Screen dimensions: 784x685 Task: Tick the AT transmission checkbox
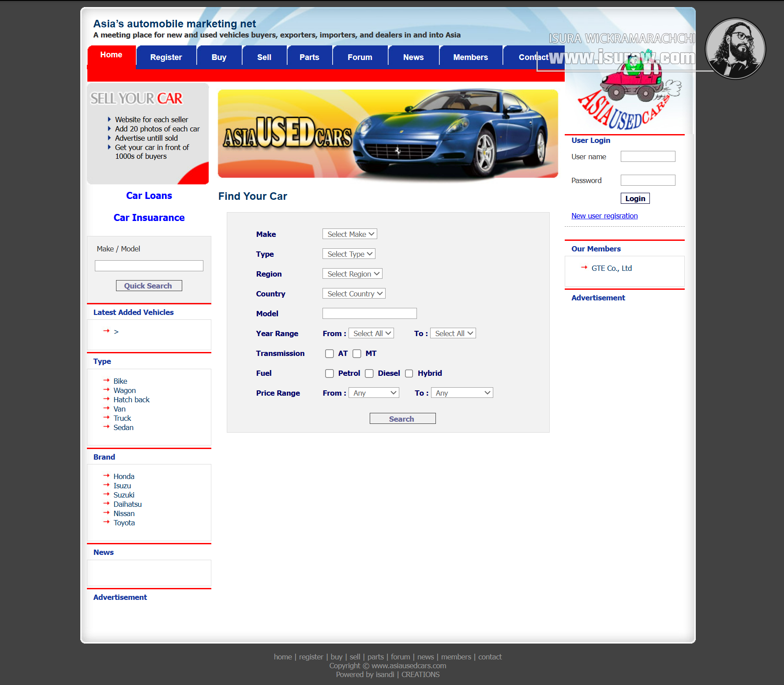pyautogui.click(x=330, y=353)
